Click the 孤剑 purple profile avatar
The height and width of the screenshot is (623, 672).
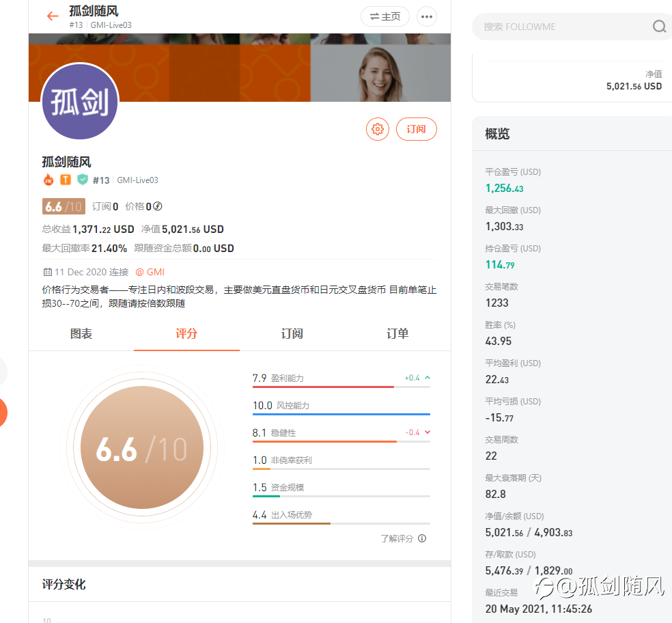[x=80, y=101]
